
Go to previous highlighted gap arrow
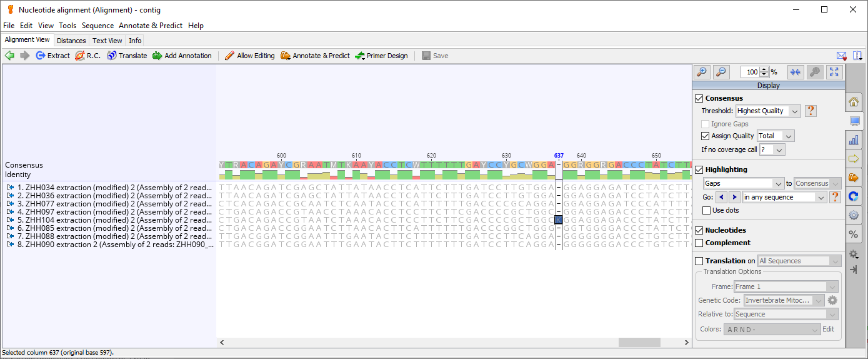coord(722,197)
